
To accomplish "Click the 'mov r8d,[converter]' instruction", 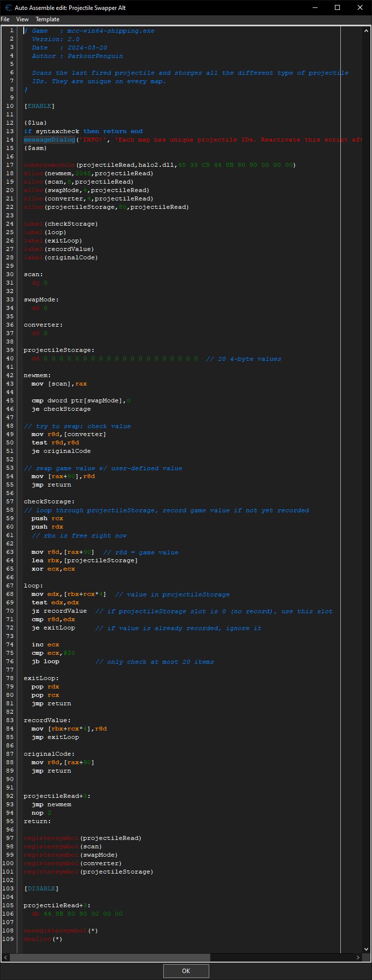I will coord(69,435).
